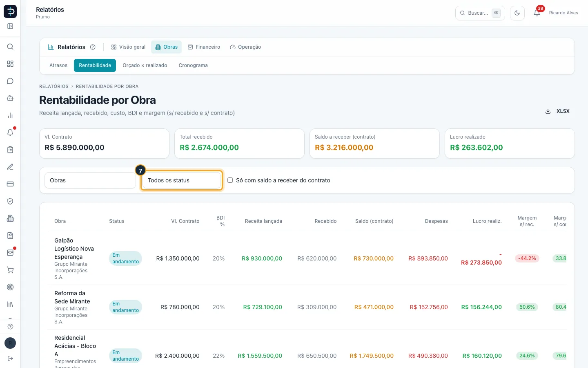Select the Rentabilidade sub-tab
588x368 pixels.
(x=95, y=65)
